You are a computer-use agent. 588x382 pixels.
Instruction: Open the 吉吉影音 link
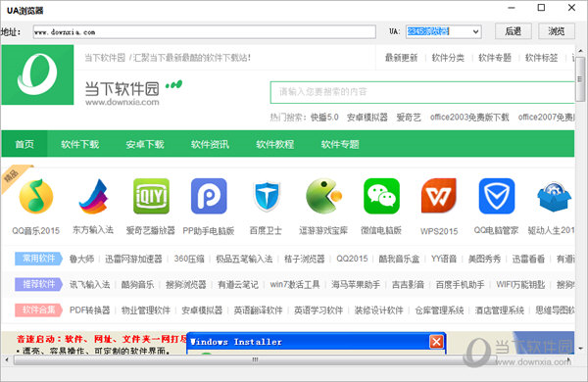(408, 284)
